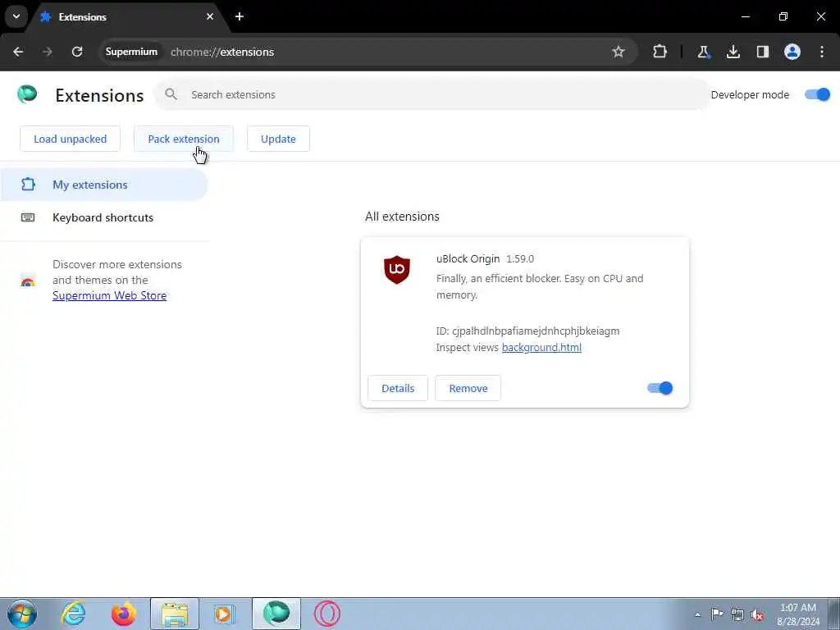
Task: Click the uBlock Origin shield icon
Action: (397, 269)
